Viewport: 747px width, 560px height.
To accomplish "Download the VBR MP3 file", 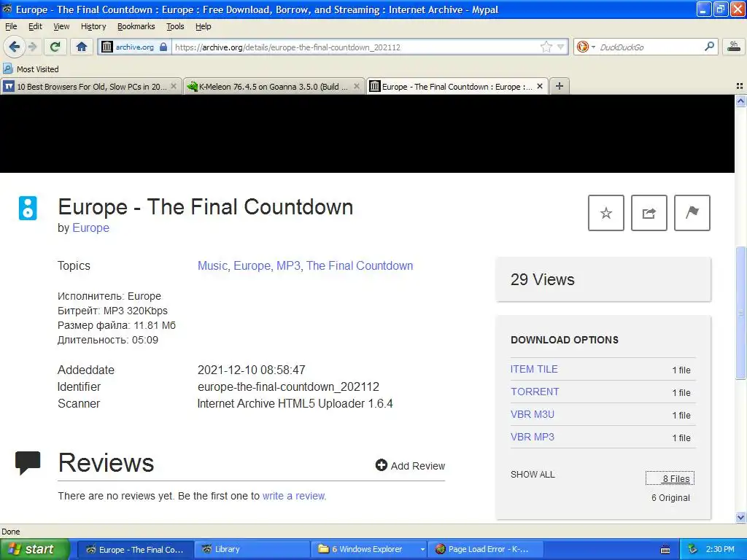I will point(533,437).
